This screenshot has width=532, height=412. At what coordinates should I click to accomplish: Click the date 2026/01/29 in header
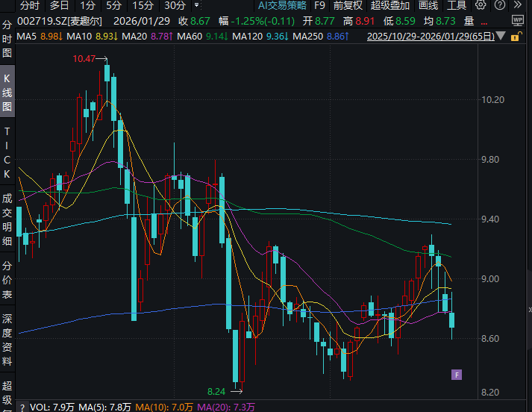point(142,22)
